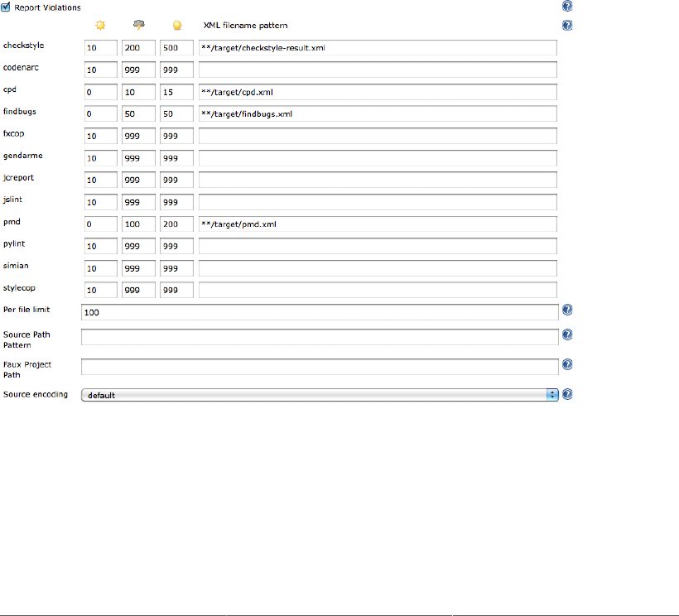Edit gendarme sunny threshold field
This screenshot has width=679, height=616.
tap(100, 158)
